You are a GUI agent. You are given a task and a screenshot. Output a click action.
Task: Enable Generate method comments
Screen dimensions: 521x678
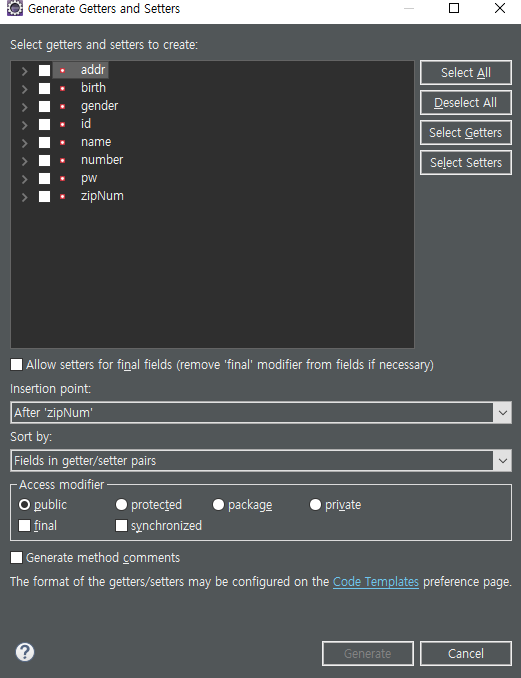pyautogui.click(x=16, y=557)
